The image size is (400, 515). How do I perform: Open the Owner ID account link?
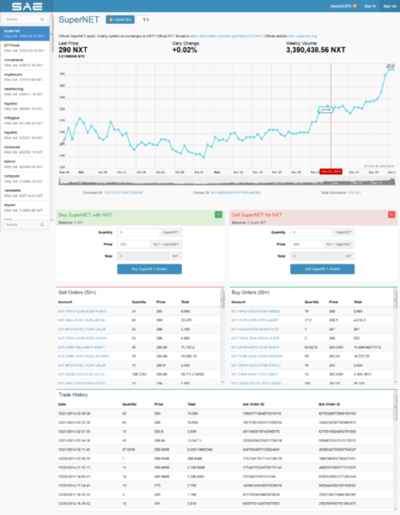click(236, 193)
